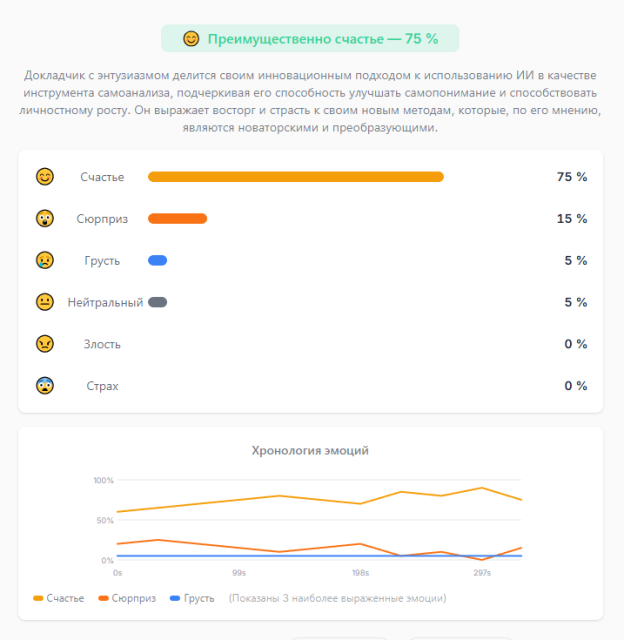Toggle the Счастье series in chart legend
Screen dimensions: 624x640
[x=58, y=598]
